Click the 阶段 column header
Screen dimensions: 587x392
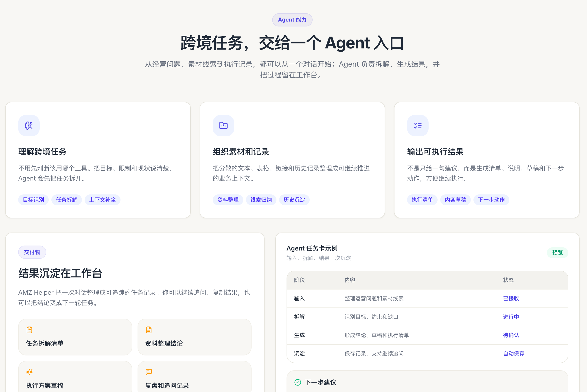299,280
